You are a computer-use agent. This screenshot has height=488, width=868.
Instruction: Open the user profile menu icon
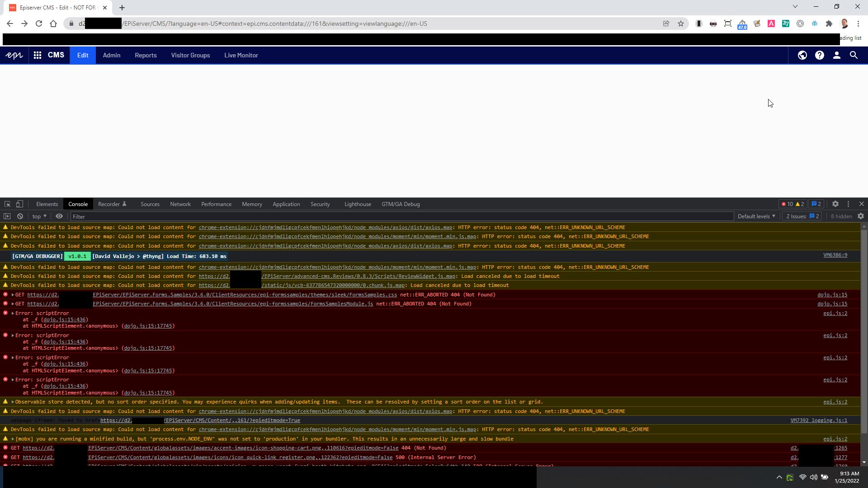(836, 55)
